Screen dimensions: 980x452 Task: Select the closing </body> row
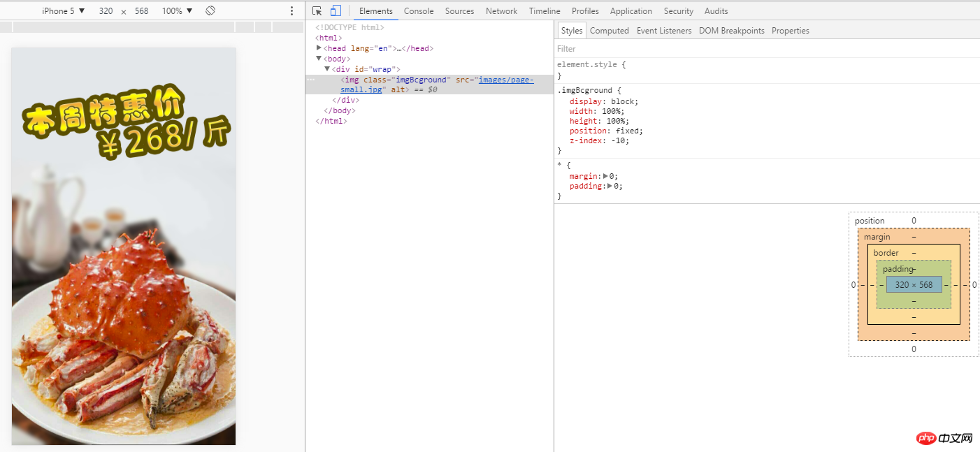click(x=340, y=110)
